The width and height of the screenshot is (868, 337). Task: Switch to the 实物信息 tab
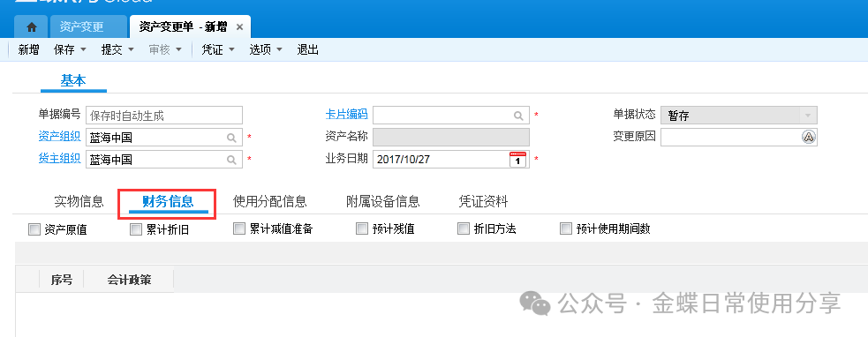(79, 201)
